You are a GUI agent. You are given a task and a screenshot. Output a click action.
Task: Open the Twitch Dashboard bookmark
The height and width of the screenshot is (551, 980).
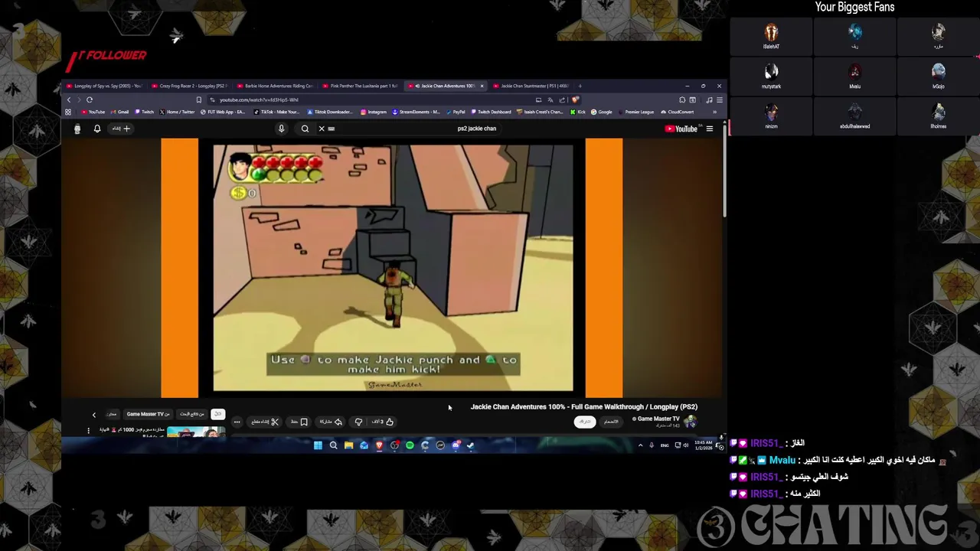[x=491, y=112]
